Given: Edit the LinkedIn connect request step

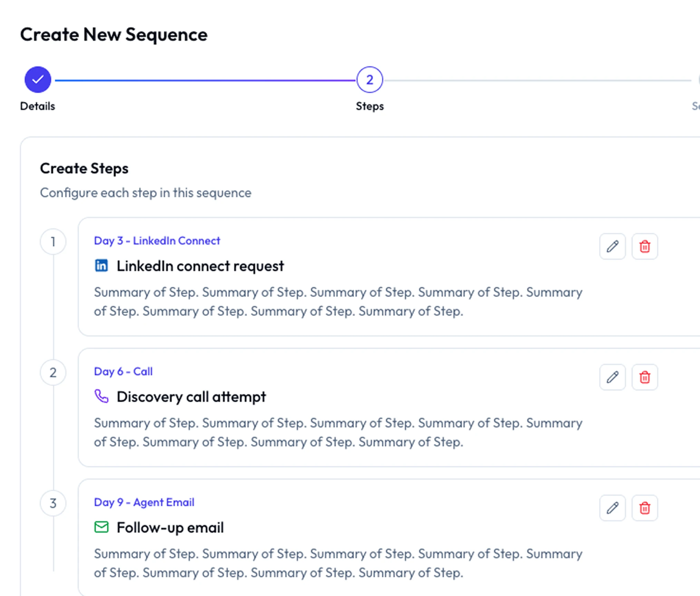Looking at the screenshot, I should coord(612,246).
